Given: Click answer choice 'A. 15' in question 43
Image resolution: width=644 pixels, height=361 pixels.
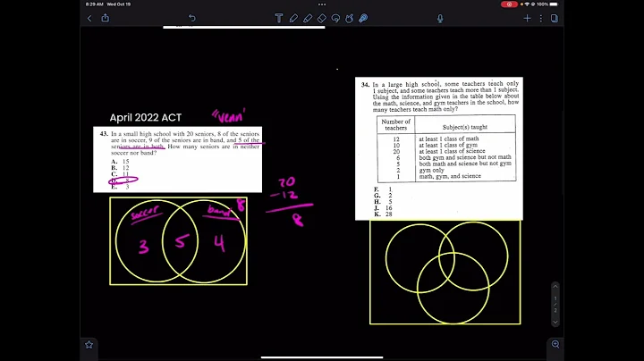Looking at the screenshot, I should click(120, 162).
